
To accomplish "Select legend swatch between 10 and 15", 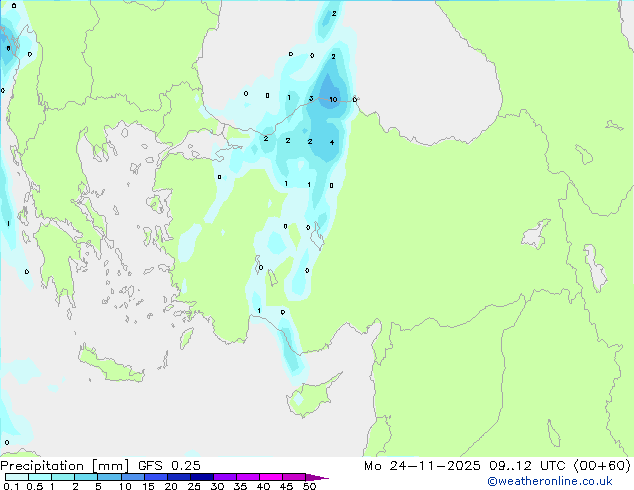I will (133, 477).
